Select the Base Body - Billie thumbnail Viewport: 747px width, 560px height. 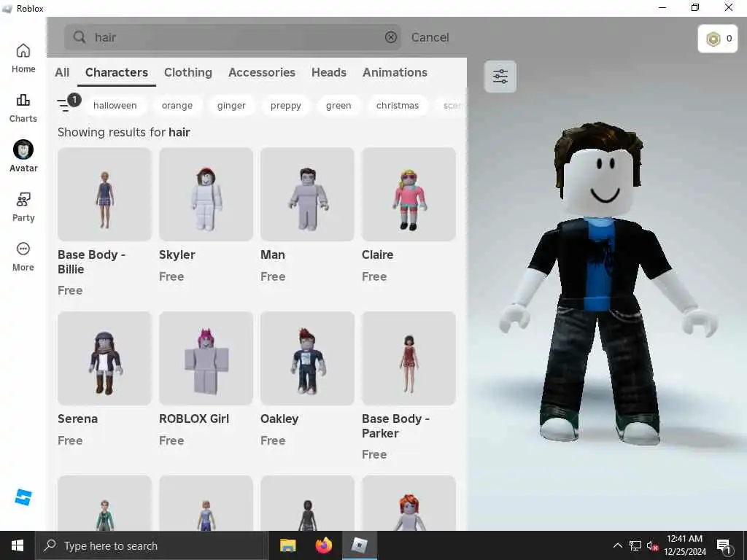(x=104, y=194)
